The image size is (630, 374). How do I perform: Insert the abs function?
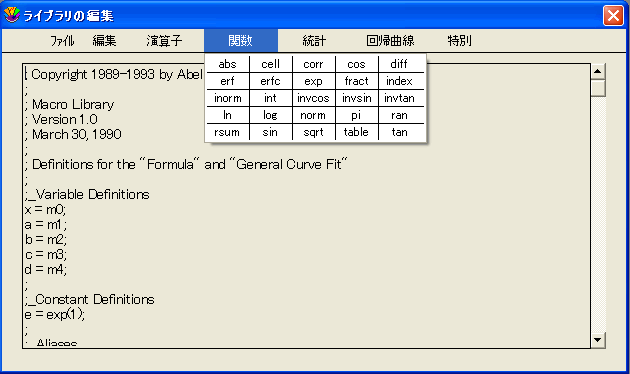pyautogui.click(x=227, y=64)
